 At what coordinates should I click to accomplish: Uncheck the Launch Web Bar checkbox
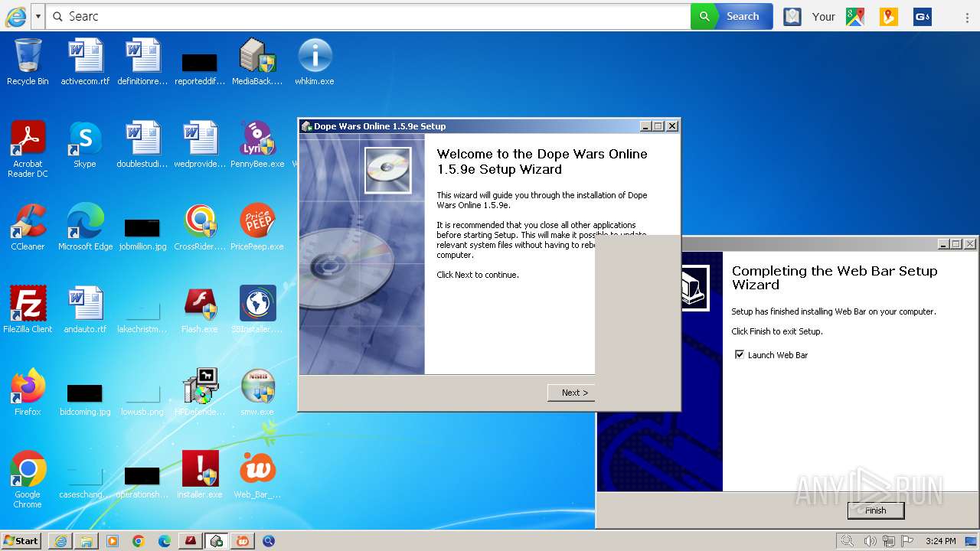click(x=739, y=354)
